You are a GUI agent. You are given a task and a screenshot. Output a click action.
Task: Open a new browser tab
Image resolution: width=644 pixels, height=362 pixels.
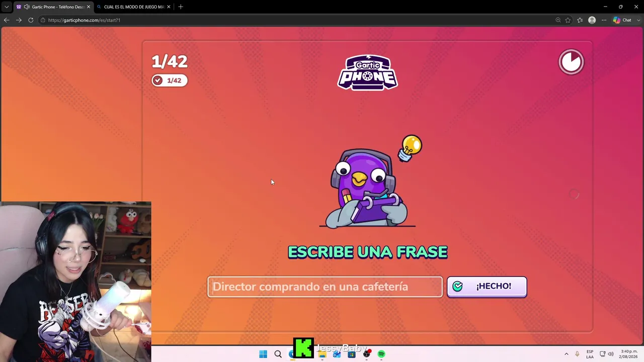click(x=181, y=7)
